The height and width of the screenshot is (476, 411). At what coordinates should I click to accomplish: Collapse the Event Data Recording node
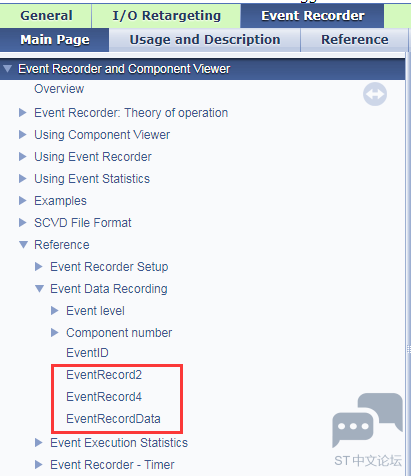[39, 289]
